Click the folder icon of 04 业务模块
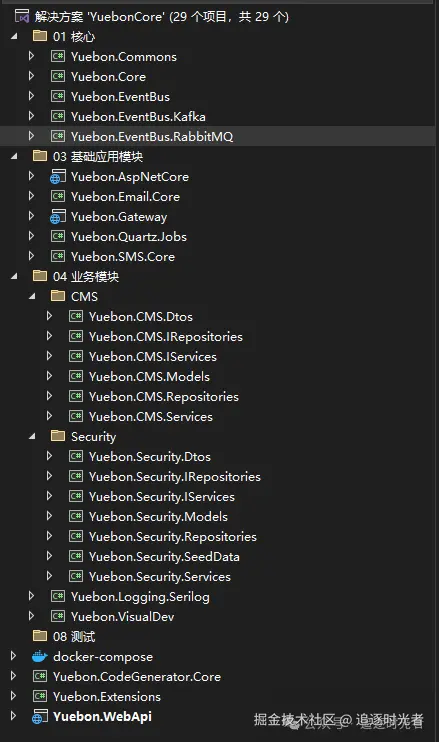The height and width of the screenshot is (742, 439). click(40, 276)
